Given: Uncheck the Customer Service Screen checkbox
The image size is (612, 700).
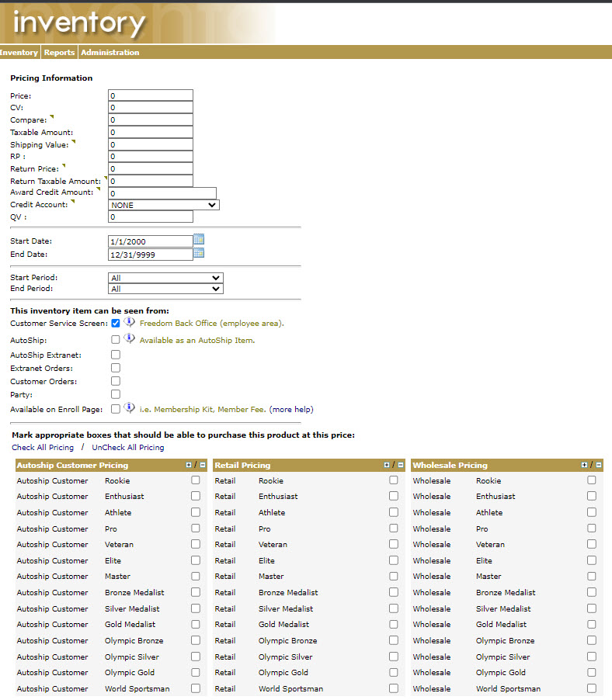Looking at the screenshot, I should [x=116, y=323].
